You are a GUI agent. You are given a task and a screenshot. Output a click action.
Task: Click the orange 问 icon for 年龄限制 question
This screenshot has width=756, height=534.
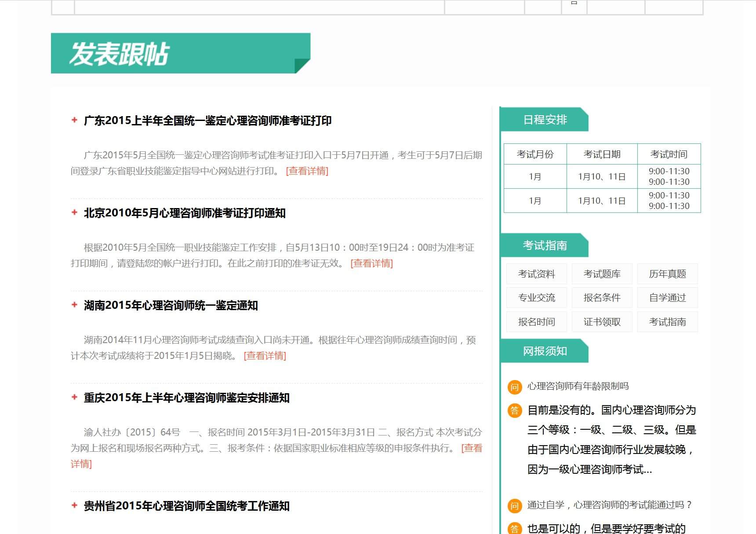[514, 387]
